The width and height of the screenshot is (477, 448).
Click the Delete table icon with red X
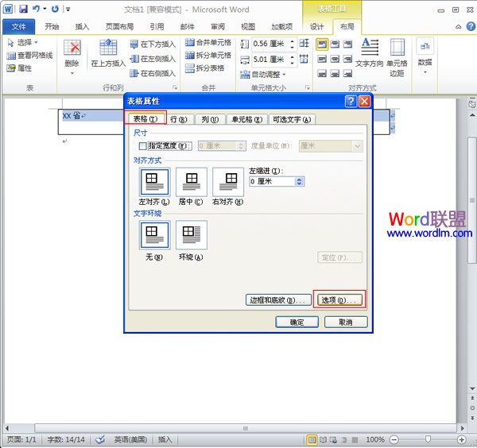[x=72, y=48]
